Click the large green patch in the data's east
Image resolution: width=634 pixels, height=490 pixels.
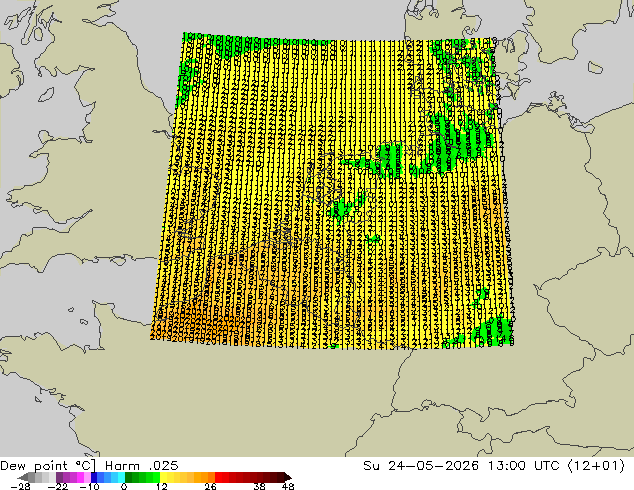(x=453, y=142)
